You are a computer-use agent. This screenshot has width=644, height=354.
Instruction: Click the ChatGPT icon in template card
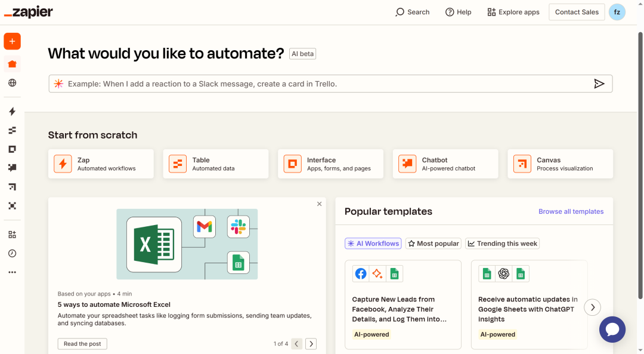503,273
